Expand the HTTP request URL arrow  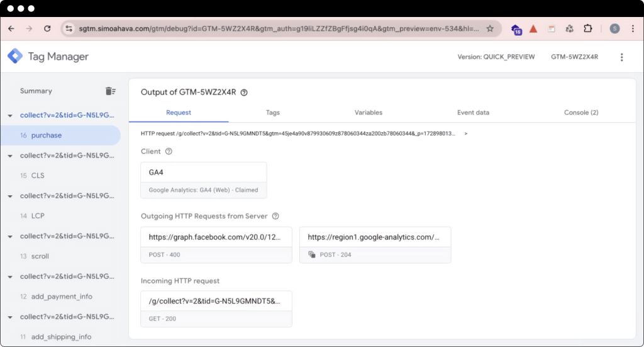[465, 134]
